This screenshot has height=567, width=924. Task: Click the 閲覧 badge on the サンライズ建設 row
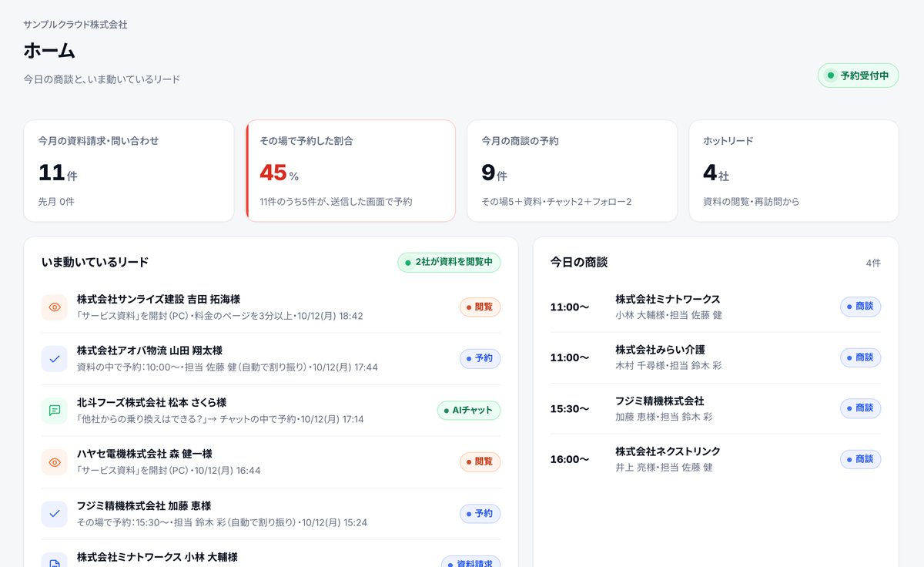(x=480, y=307)
